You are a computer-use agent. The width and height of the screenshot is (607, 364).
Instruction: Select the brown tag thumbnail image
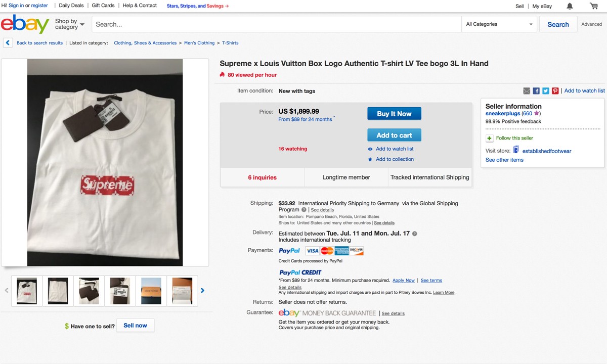(89, 291)
